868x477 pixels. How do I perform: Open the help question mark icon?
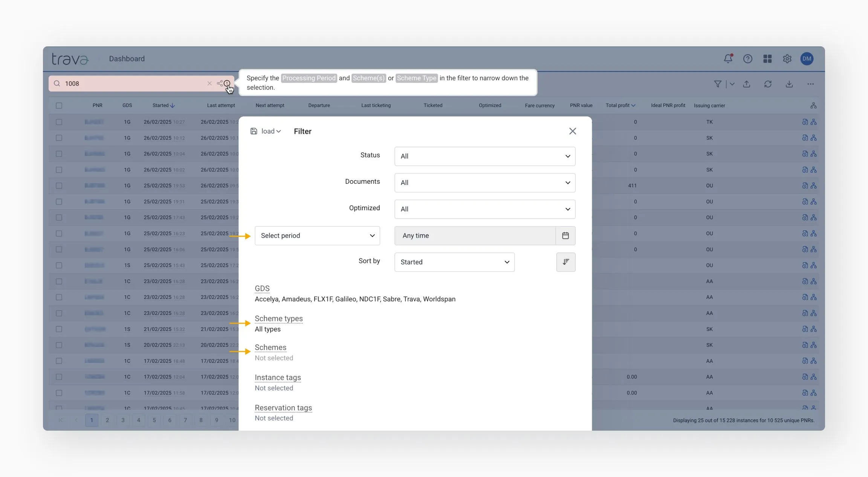point(747,59)
